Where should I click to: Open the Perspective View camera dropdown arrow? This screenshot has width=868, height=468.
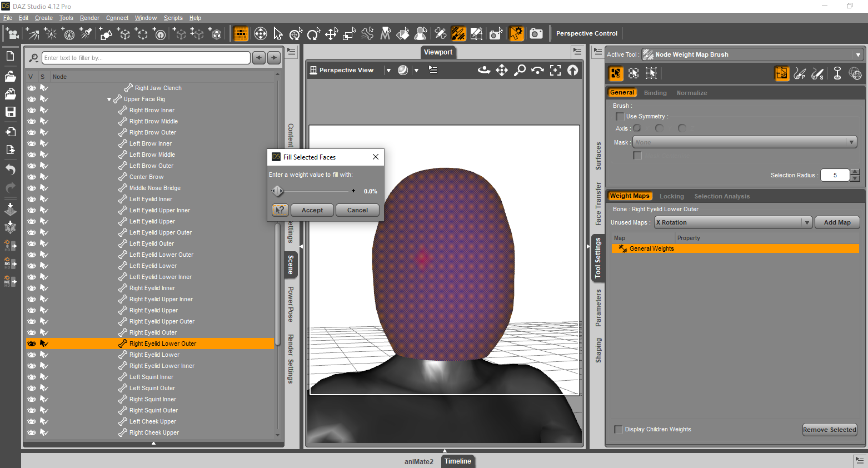(388, 71)
